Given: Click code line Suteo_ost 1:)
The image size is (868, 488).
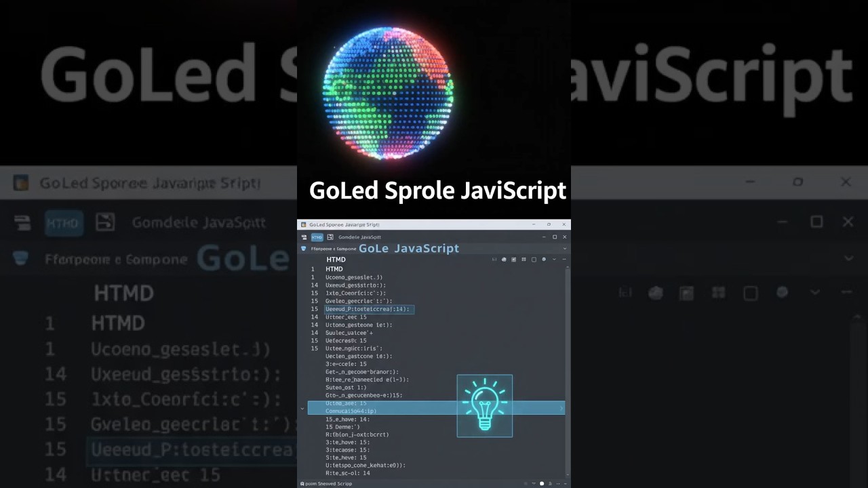Looking at the screenshot, I should coord(346,388).
